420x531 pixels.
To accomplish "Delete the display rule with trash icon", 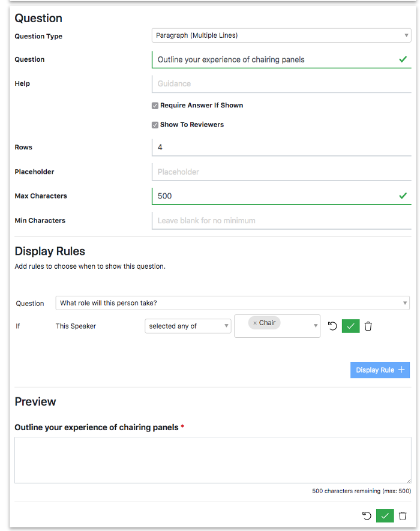I will point(368,326).
